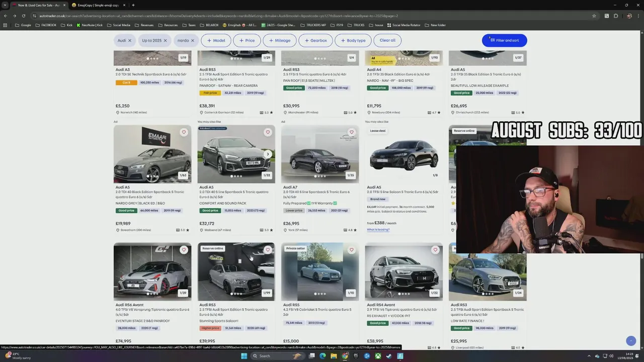This screenshot has width=644, height=362.
Task: Open the Audi RS4 Avant listing title
Action: (x=381, y=305)
